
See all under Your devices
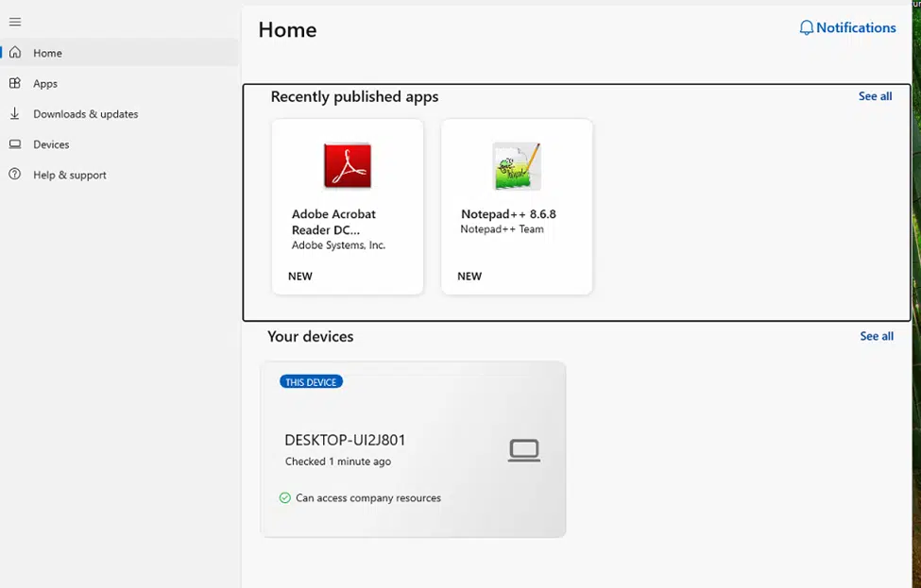click(876, 336)
